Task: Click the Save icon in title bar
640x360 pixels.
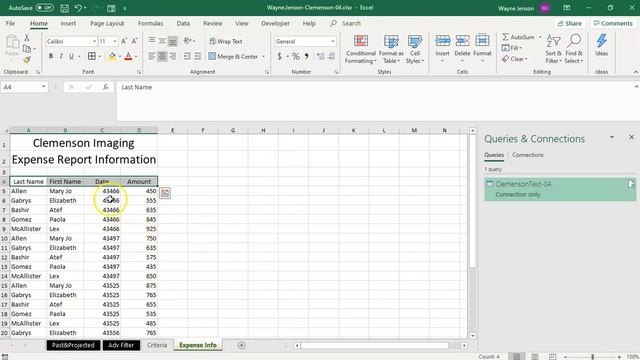Action: (64, 8)
